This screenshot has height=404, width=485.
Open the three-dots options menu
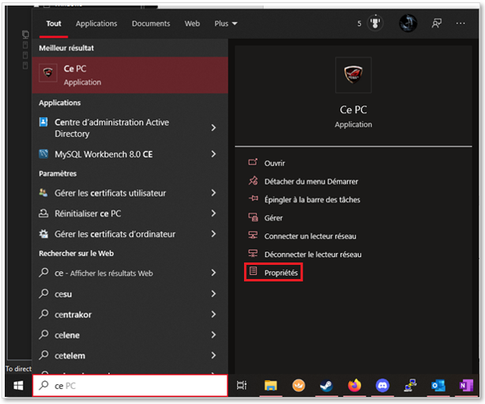pyautogui.click(x=460, y=23)
